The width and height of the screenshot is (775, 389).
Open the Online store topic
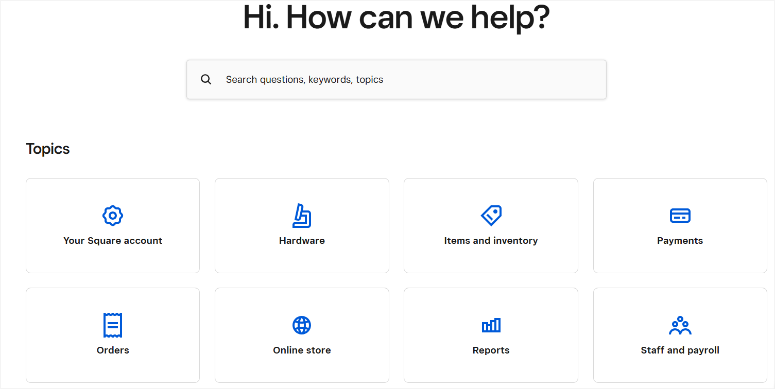[x=301, y=335]
